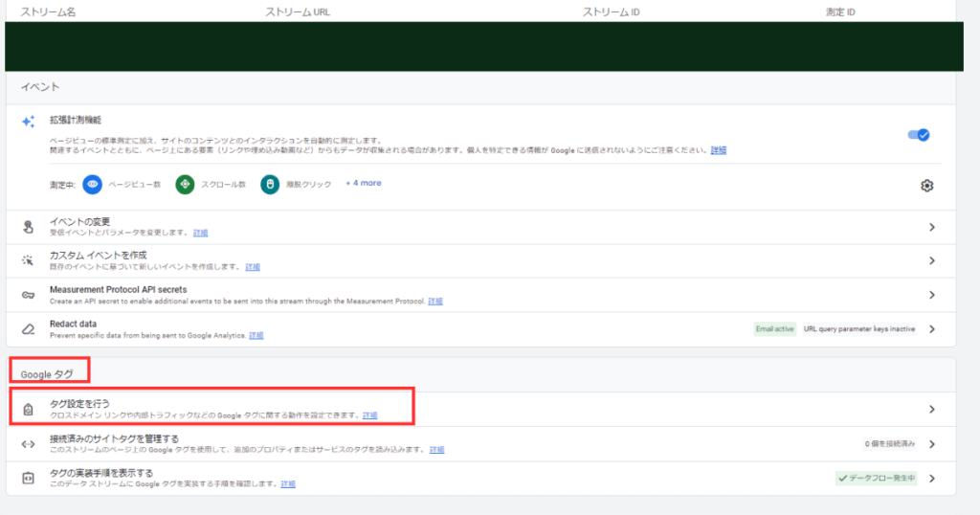Expand the タグ設定を行う row chevron
Screen dimensions: 980x515
coord(932,410)
